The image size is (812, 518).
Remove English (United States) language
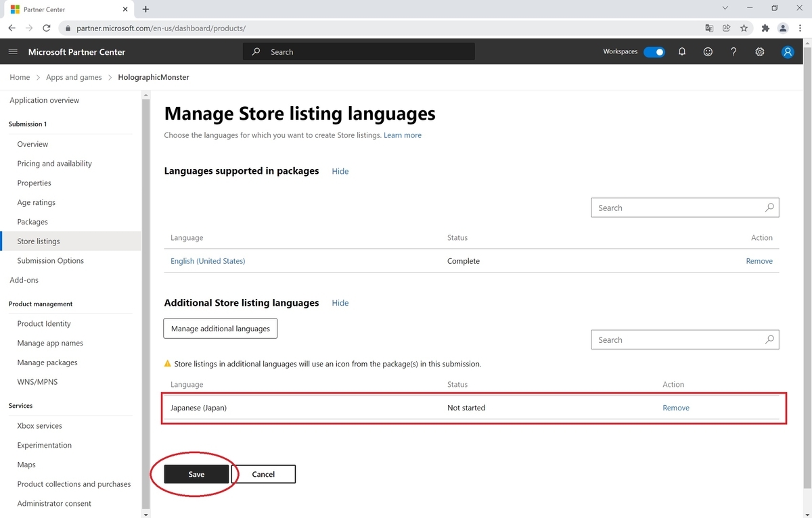tap(759, 261)
